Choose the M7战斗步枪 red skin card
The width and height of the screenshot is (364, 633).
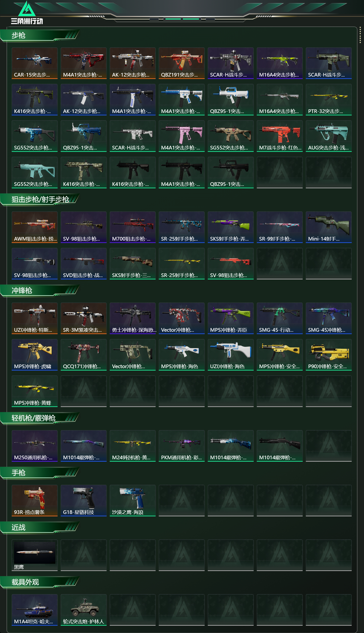[x=280, y=136]
